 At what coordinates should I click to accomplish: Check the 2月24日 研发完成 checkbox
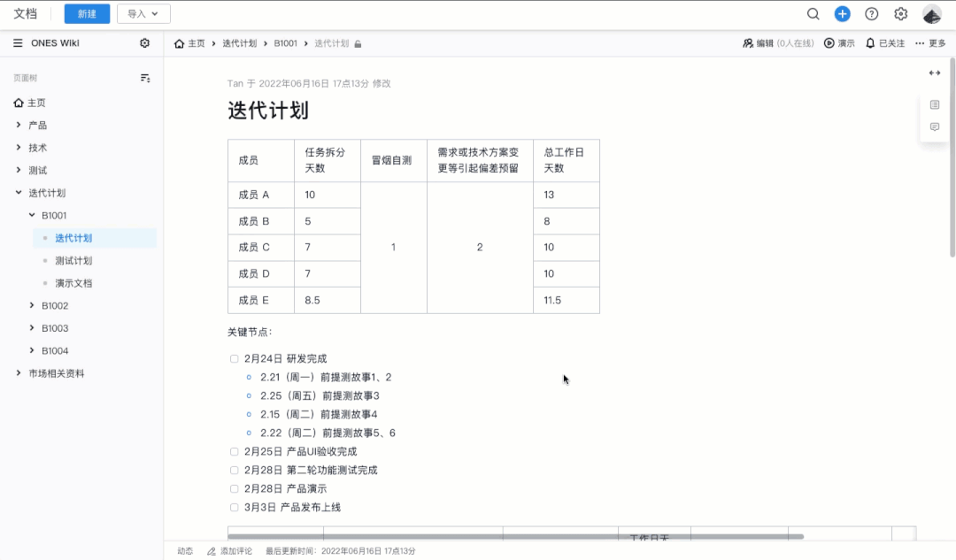click(x=235, y=358)
